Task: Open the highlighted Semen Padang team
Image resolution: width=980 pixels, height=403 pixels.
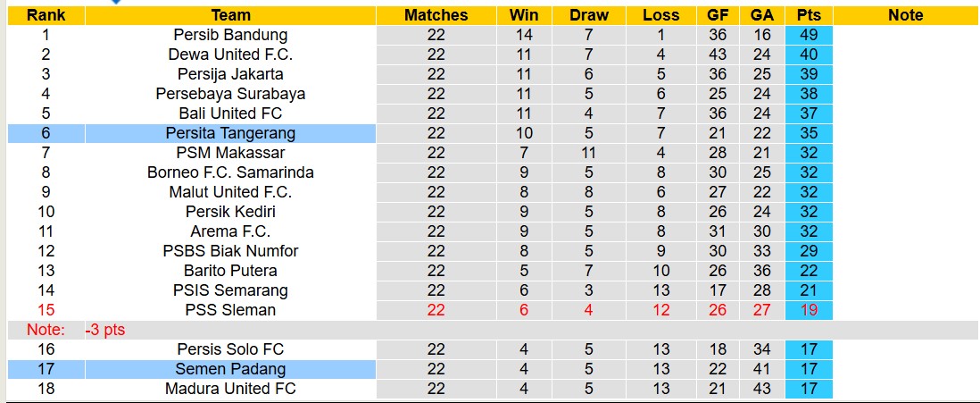Action: click(230, 369)
